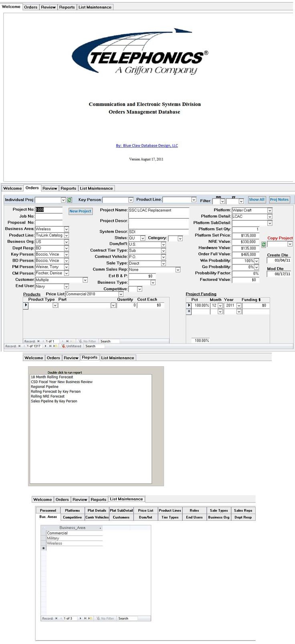Click No Filter in the Business Area navigator
The width and height of the screenshot is (295, 644).
(x=105, y=618)
